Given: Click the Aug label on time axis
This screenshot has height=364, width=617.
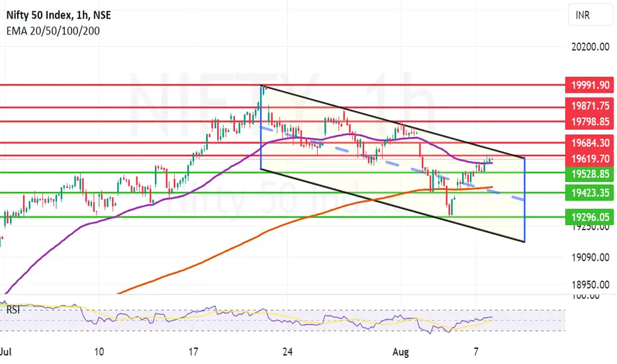Looking at the screenshot, I should (x=401, y=351).
